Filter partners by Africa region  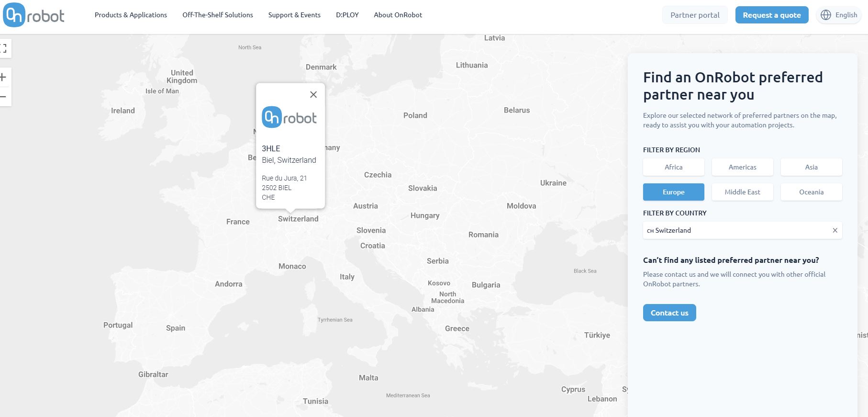tap(673, 167)
